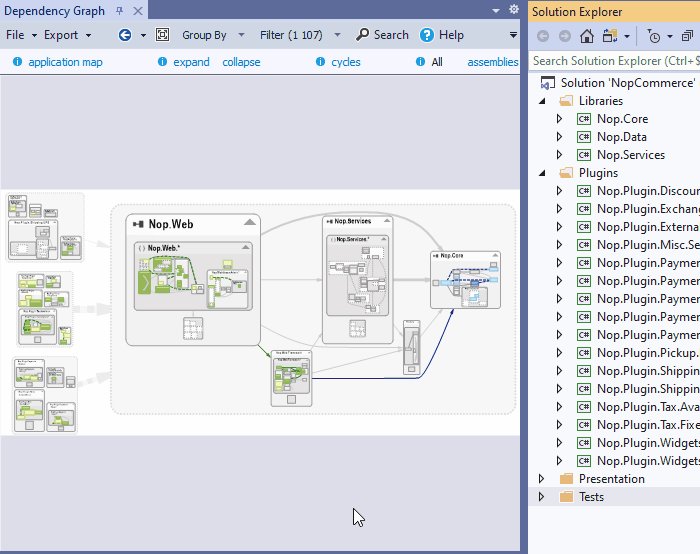Close the Dependency Graph tab

coord(138,11)
